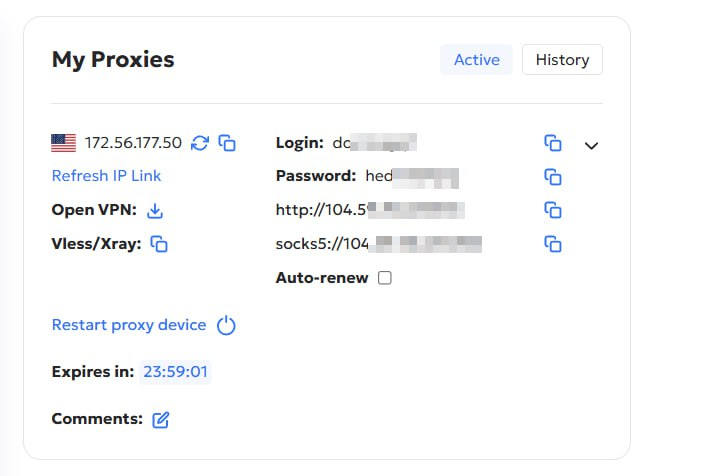This screenshot has width=710, height=476.
Task: Copy the proxy Password
Action: tap(553, 177)
